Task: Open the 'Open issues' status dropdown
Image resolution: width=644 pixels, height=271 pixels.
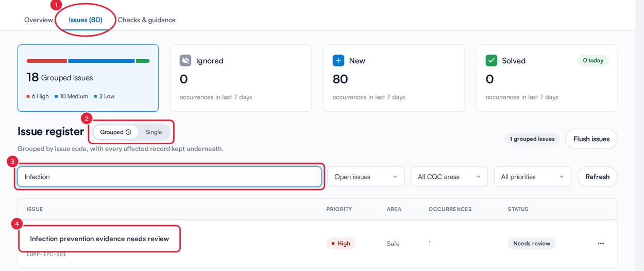Action: [x=366, y=177]
